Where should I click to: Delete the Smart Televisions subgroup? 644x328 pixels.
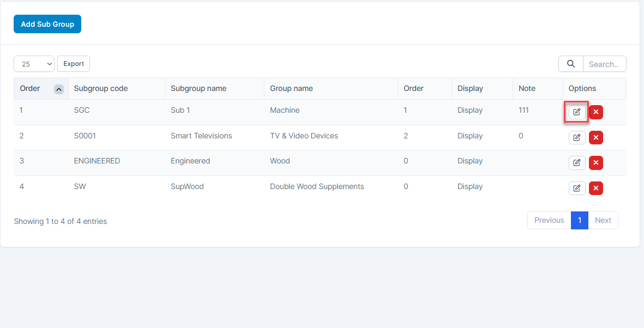point(595,137)
